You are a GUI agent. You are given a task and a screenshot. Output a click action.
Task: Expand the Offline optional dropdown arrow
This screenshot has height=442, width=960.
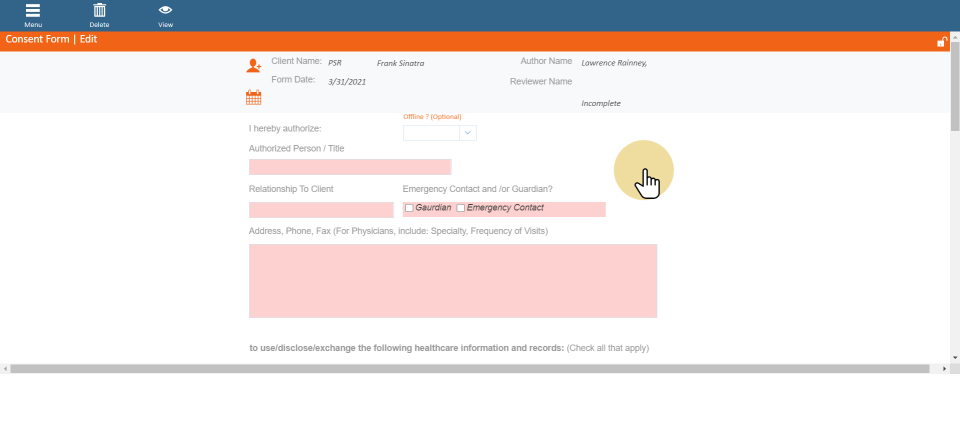pos(467,132)
